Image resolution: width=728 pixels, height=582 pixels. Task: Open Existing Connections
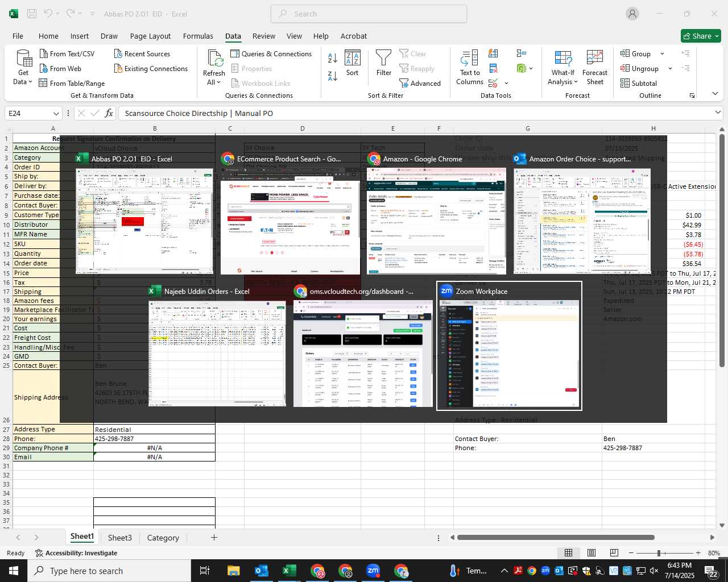pyautogui.click(x=151, y=68)
